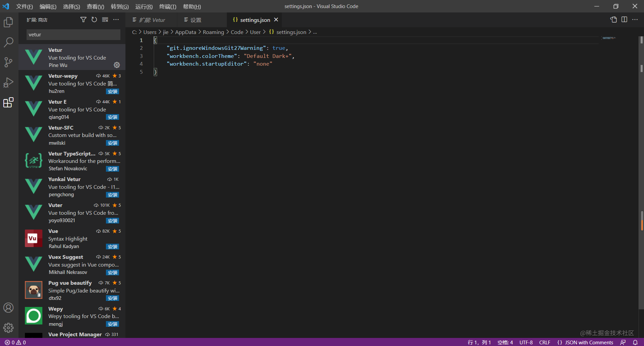The width and height of the screenshot is (644, 346).
Task: Open the 运行(R) menu
Action: click(144, 6)
